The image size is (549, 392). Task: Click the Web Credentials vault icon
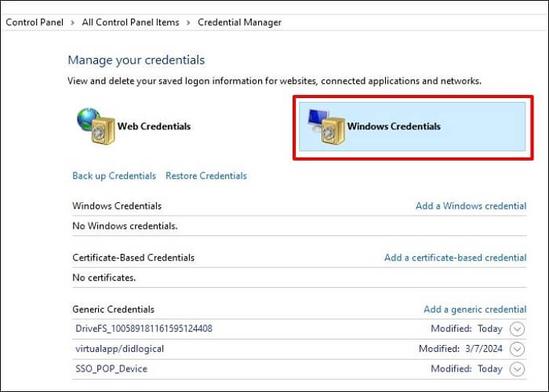point(93,126)
